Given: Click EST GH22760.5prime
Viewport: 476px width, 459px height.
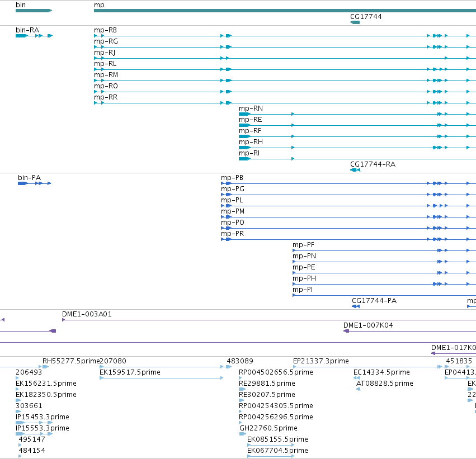Looking at the screenshot, I should [x=243, y=434].
